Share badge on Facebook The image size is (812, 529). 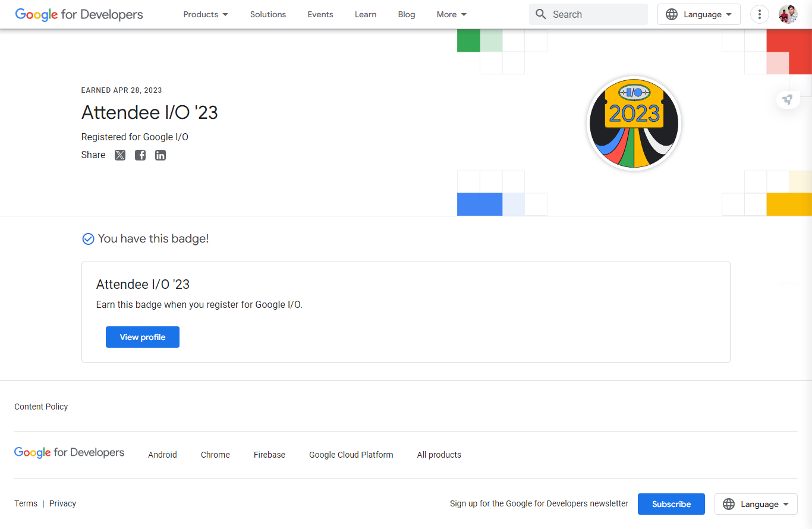140,155
